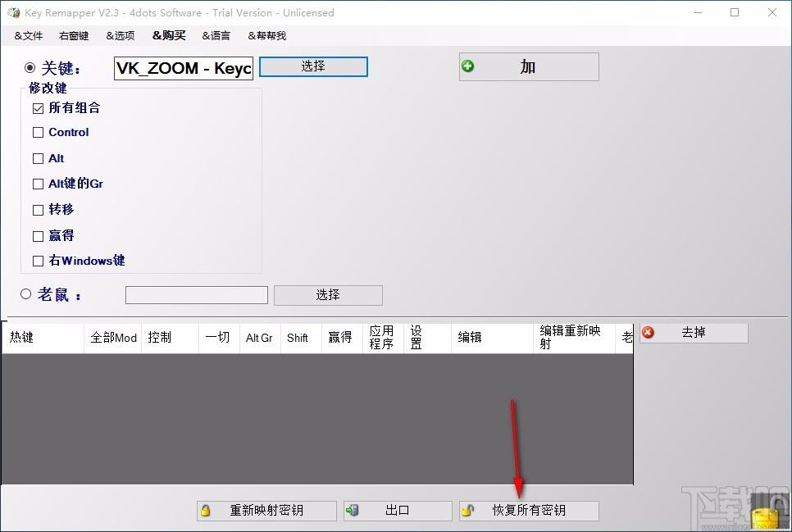Enable the Alt modifier checkbox

click(38, 159)
